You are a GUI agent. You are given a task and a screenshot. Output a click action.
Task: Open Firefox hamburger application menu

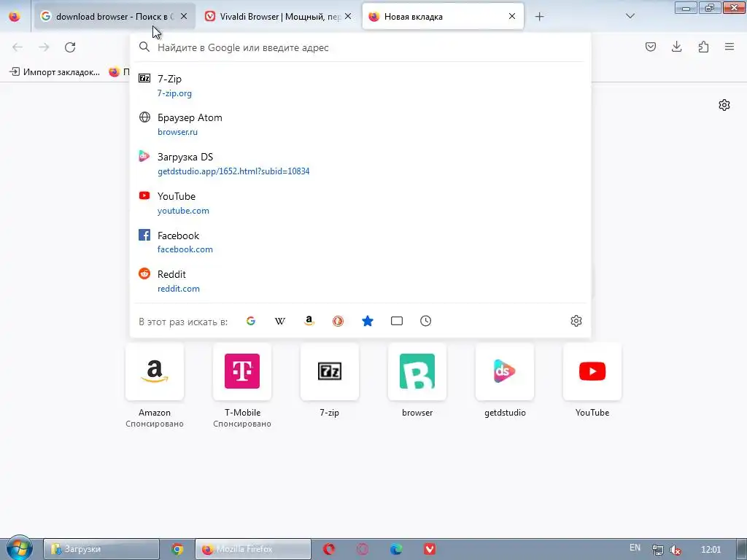(729, 47)
